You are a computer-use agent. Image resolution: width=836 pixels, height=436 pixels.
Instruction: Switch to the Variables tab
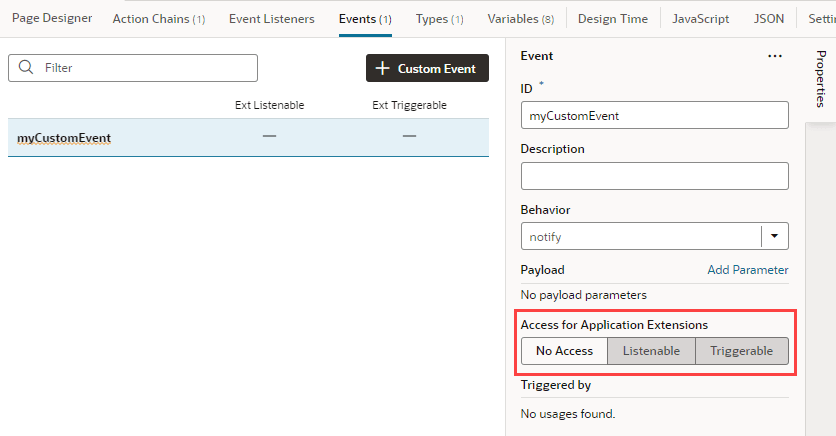pyautogui.click(x=520, y=19)
